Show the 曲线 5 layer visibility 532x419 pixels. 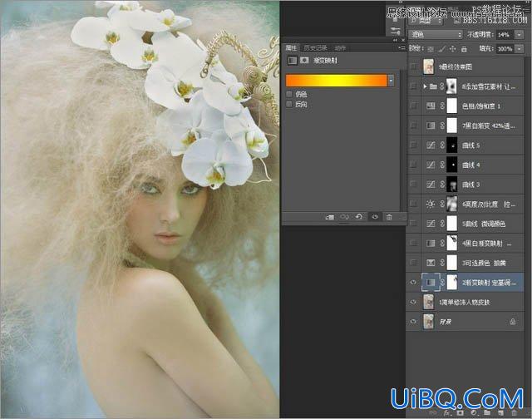(413, 145)
